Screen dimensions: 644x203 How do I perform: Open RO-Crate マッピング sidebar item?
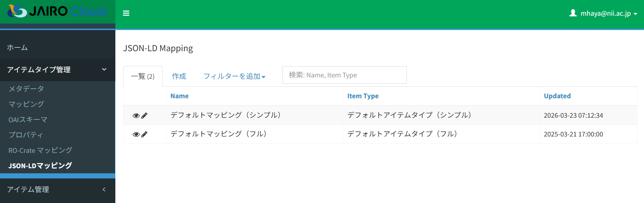[40, 150]
